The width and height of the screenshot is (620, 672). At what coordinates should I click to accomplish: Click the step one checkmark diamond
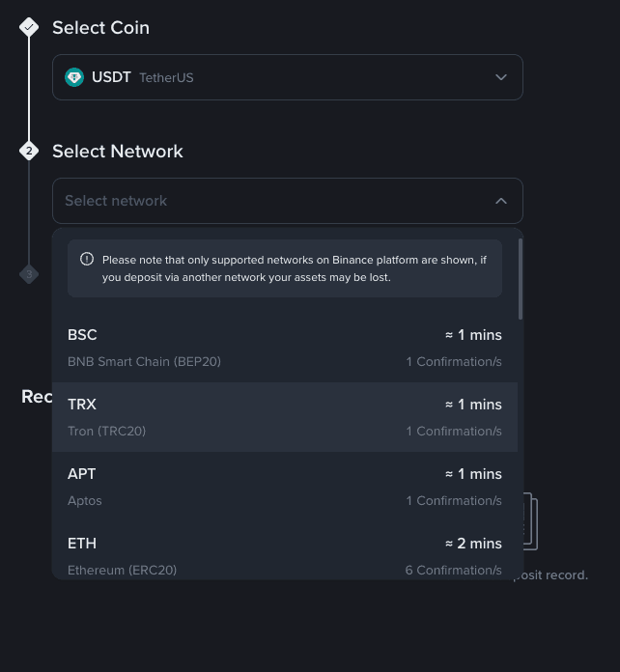pos(29,27)
